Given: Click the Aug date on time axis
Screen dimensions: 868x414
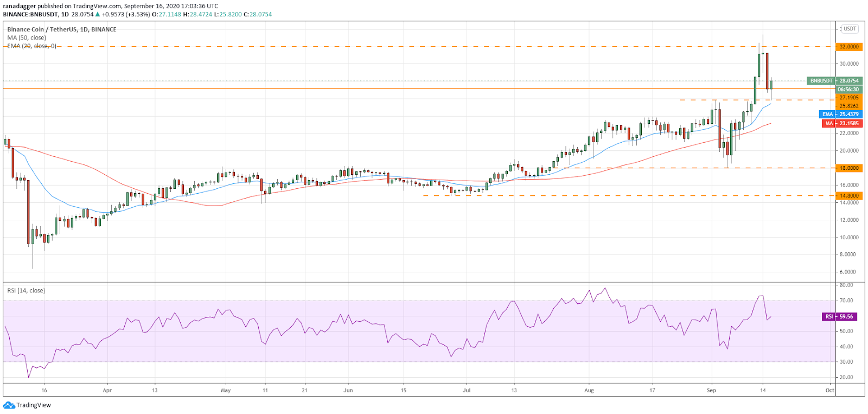Looking at the screenshot, I should pyautogui.click(x=589, y=390).
